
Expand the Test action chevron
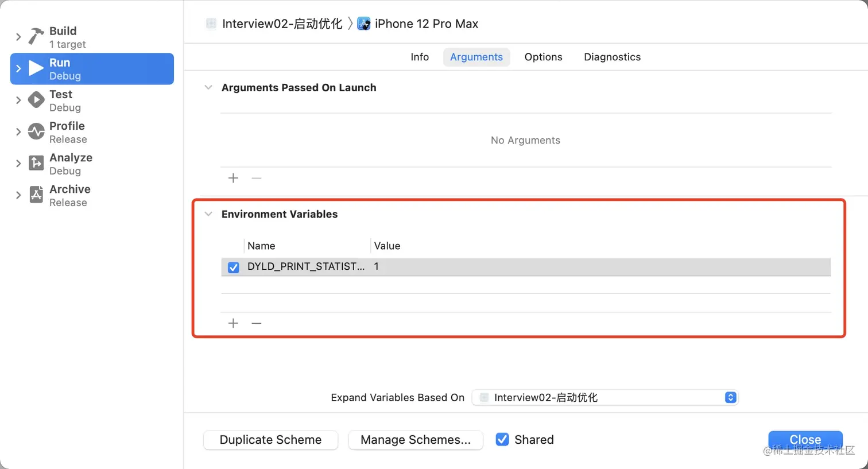(18, 100)
